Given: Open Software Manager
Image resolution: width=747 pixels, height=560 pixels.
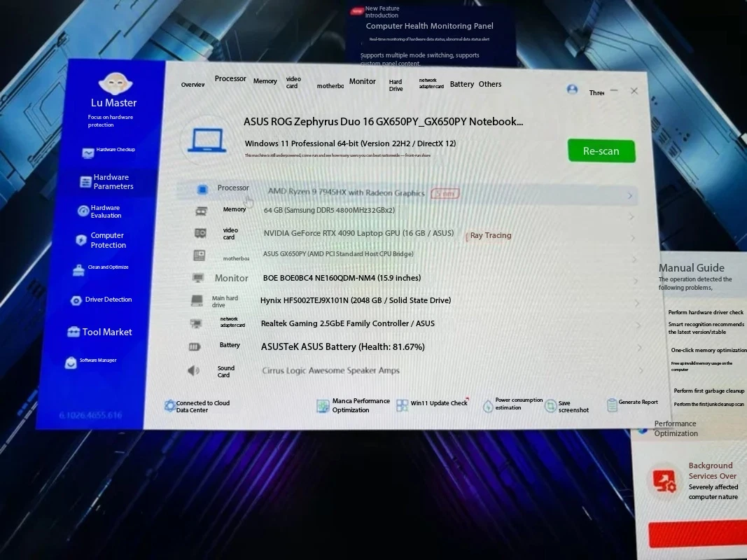Looking at the screenshot, I should click(90, 362).
